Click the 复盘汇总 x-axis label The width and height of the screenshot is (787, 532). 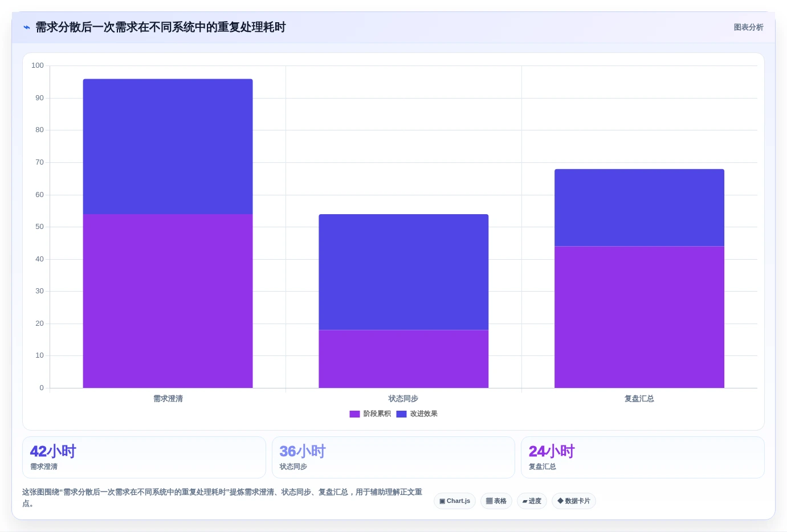(x=639, y=399)
